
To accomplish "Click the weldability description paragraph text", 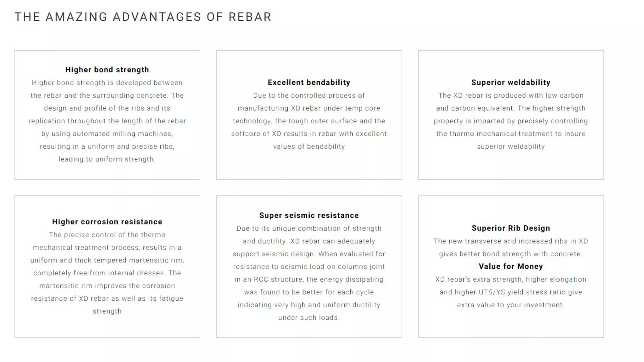I will (511, 121).
